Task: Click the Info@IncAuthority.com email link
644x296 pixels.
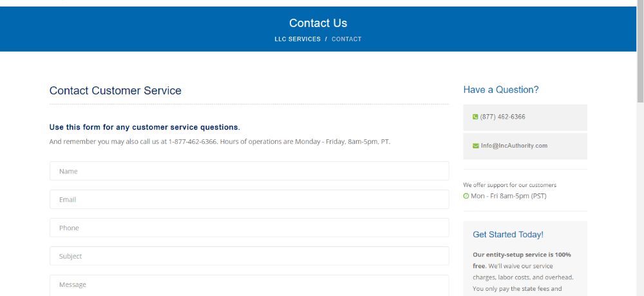Action: pos(514,146)
